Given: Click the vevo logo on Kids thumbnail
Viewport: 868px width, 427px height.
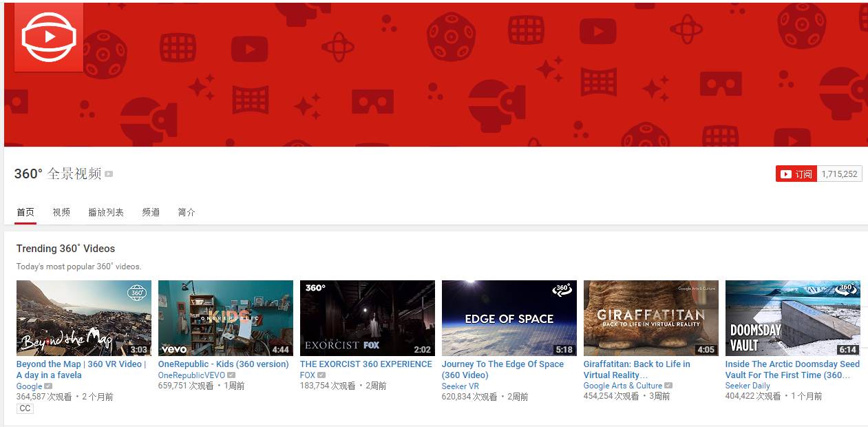Looking at the screenshot, I should (173, 349).
